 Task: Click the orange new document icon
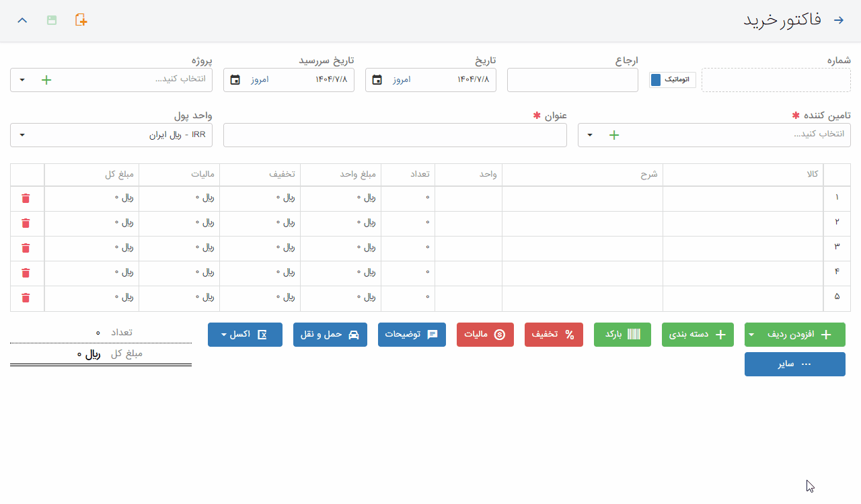click(x=81, y=19)
